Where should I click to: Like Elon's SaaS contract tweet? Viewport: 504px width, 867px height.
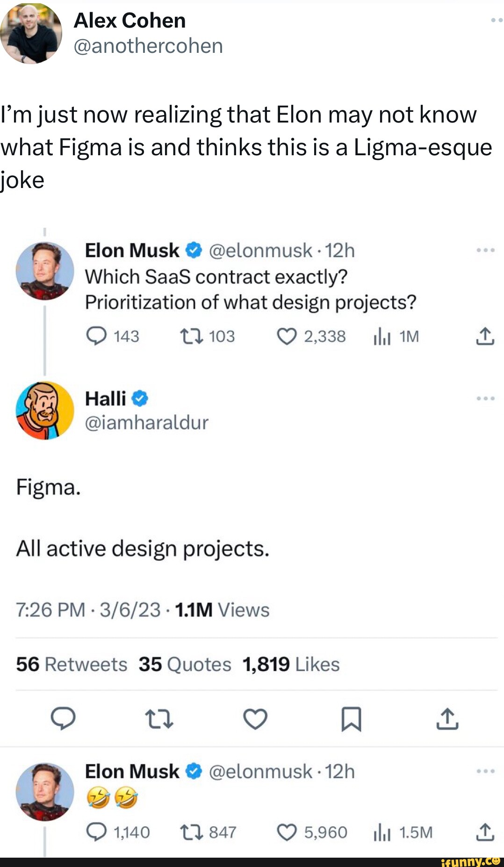[287, 336]
